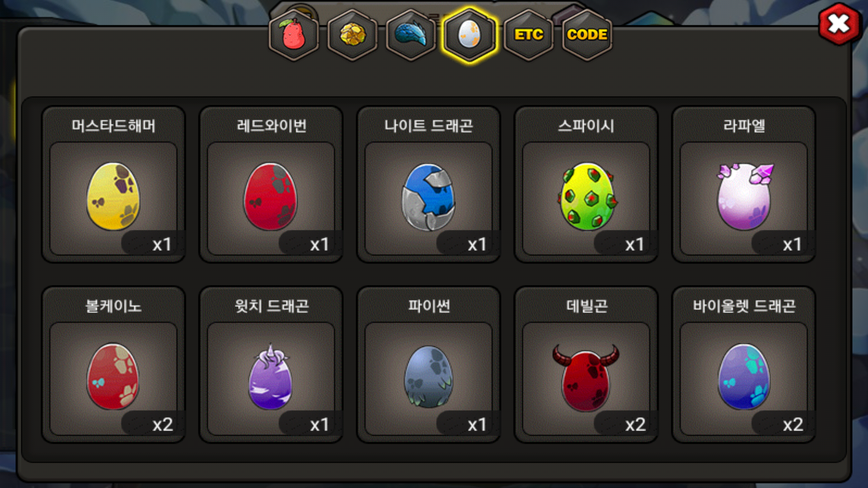Select the yellow 머스타드해머 egg
This screenshot has width=868, height=488.
coord(113,197)
